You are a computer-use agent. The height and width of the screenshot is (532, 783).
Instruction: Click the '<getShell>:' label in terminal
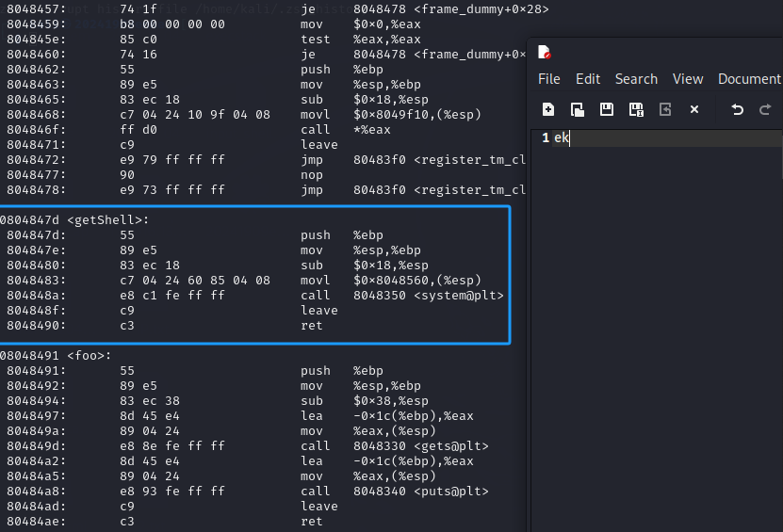107,219
